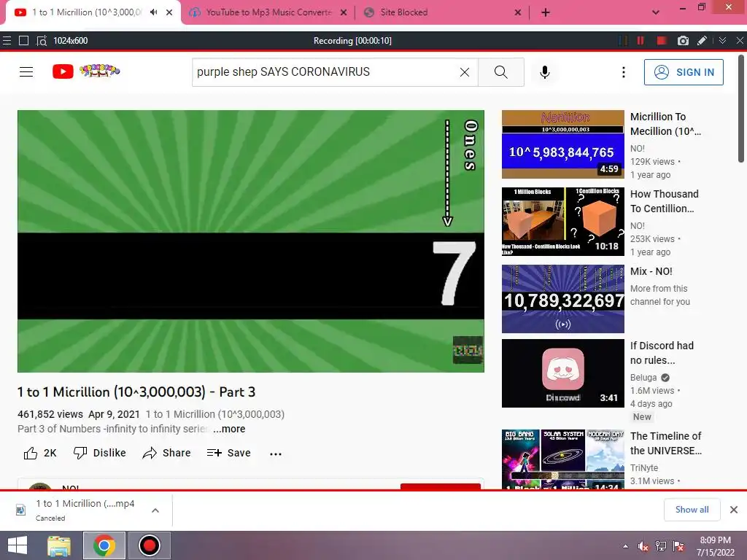Click the screen recorder taskbar icon
This screenshot has height=560, width=747.
[149, 545]
